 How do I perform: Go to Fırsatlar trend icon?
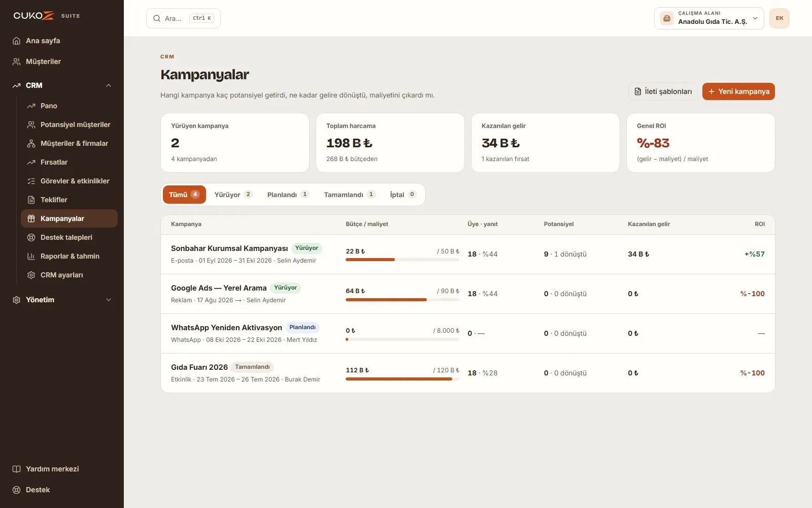pyautogui.click(x=31, y=162)
